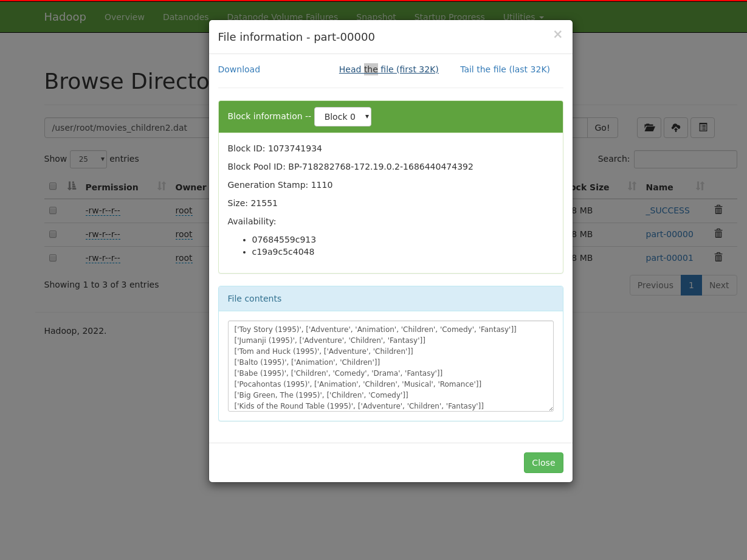The height and width of the screenshot is (560, 747).
Task: Open the Block 0 dropdown
Action: click(343, 117)
